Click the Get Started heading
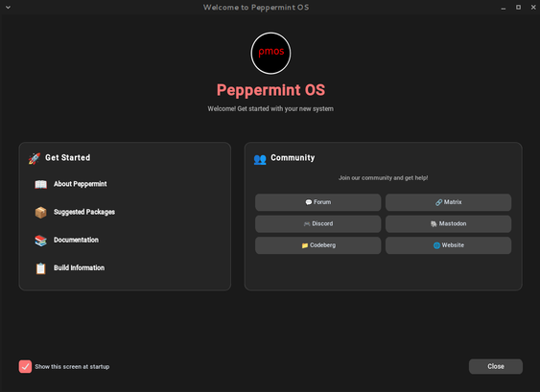This screenshot has width=540, height=392. tap(68, 157)
